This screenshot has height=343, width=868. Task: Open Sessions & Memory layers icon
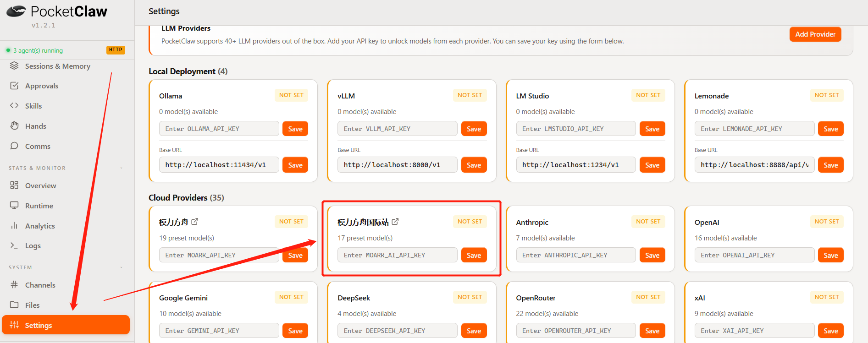(14, 65)
